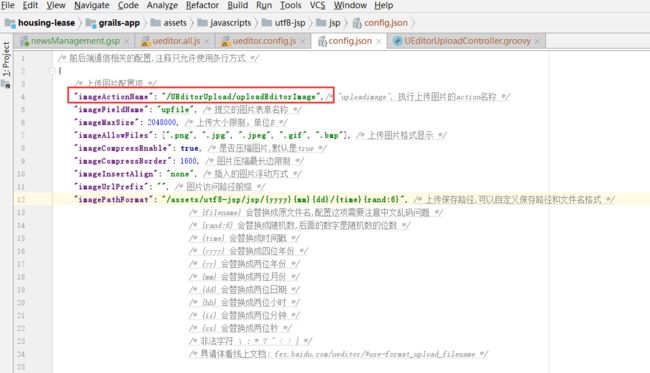Click the fex.baidu.com ueditor link comment
The height and width of the screenshot is (373, 650).
[375, 354]
